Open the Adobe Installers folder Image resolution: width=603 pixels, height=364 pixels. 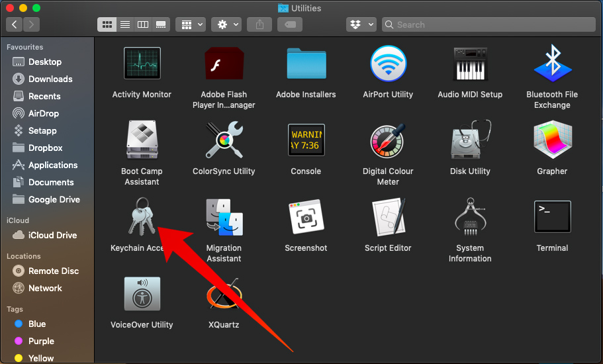306,64
